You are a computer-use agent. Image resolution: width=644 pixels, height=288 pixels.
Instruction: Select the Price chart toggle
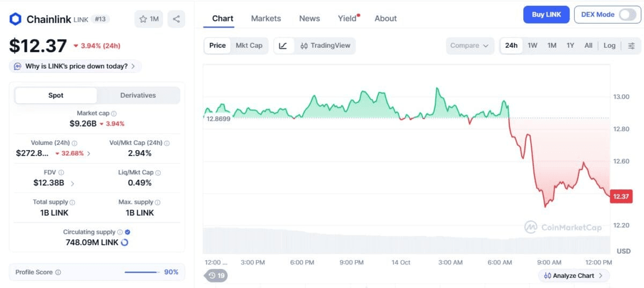[x=217, y=46]
